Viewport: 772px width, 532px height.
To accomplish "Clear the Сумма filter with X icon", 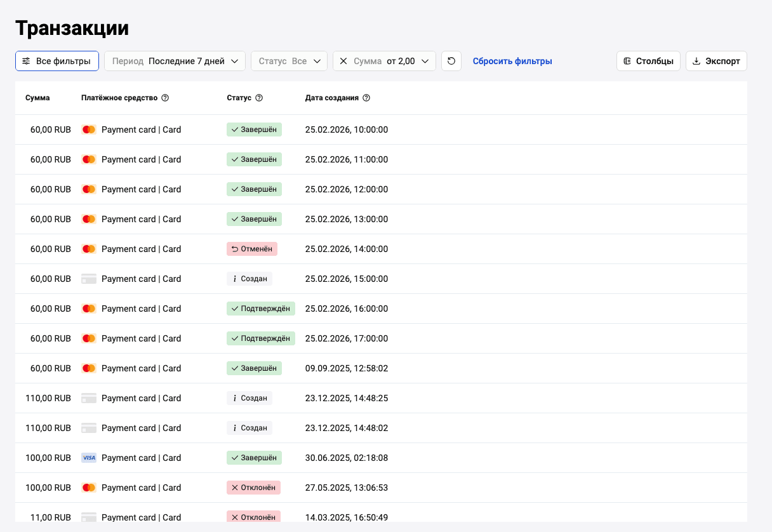I will pos(343,61).
